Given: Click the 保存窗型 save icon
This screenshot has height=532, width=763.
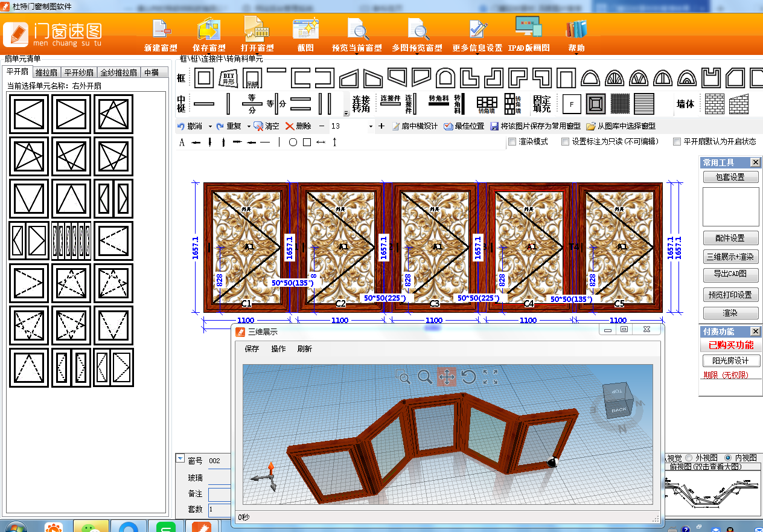Looking at the screenshot, I should click(209, 29).
